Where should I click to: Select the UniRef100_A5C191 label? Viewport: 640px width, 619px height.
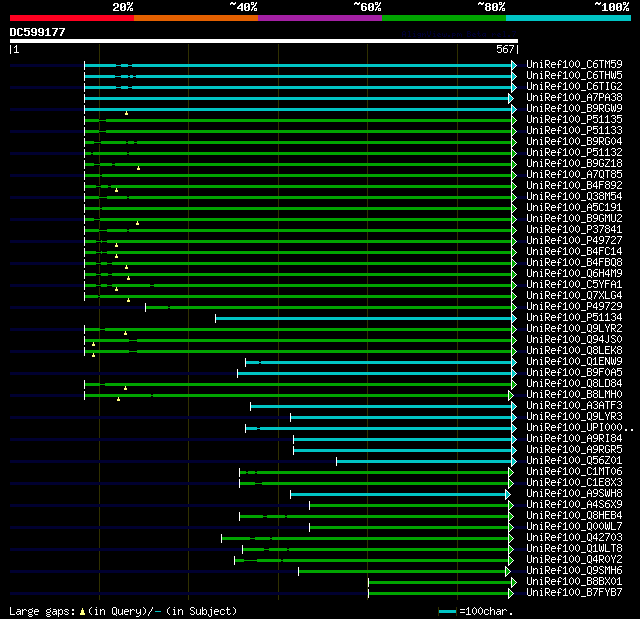click(574, 208)
